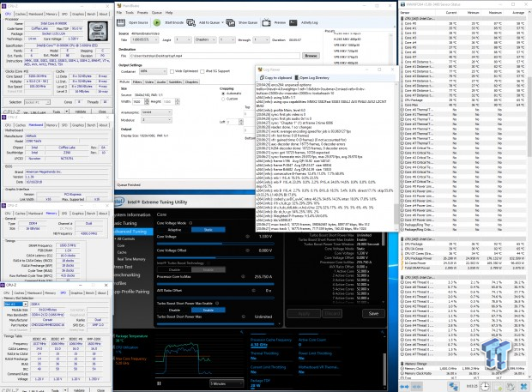The height and width of the screenshot is (392, 532).
Task: Click the Core Voltage settings icon in XTU
Action: click(x=247, y=237)
